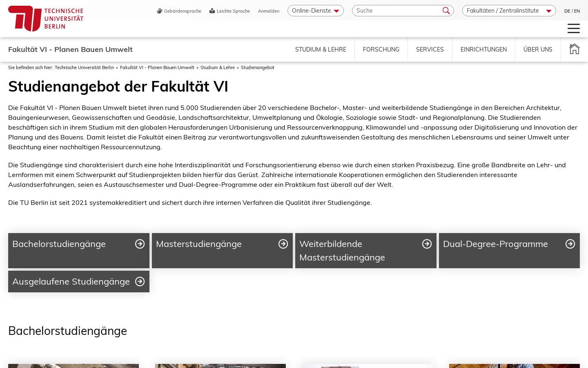Switch language to DE
The width and height of the screenshot is (588, 368).
567,11
